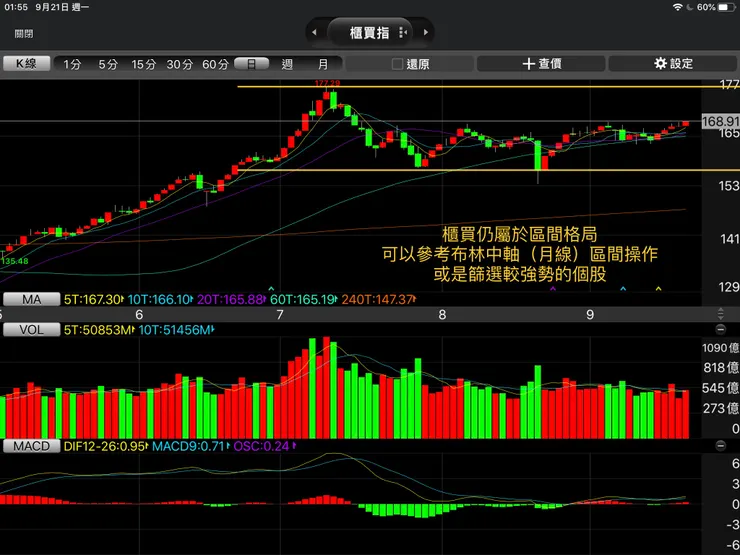Image resolution: width=740 pixels, height=555 pixels.
Task: Collapse the MACD panel minus icon
Action: pos(720,446)
